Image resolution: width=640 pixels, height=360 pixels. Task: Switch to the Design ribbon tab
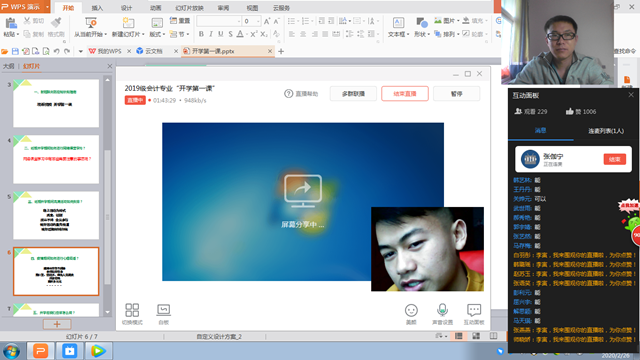pyautogui.click(x=127, y=8)
